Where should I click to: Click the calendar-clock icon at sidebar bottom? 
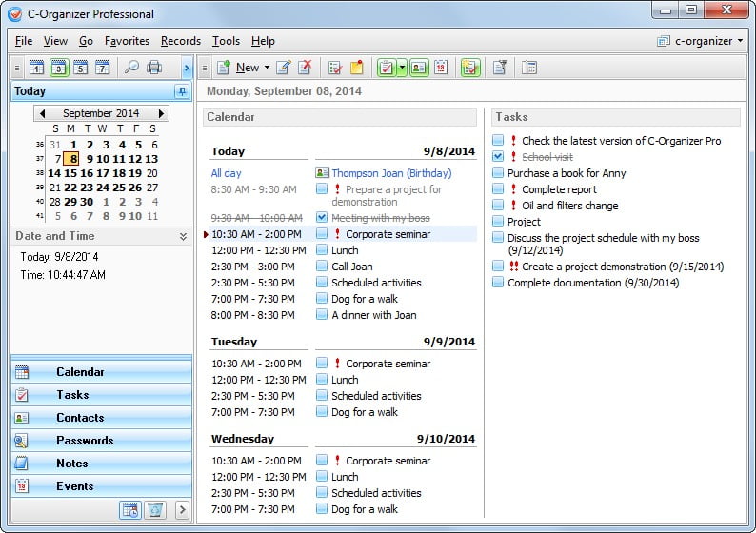130,509
